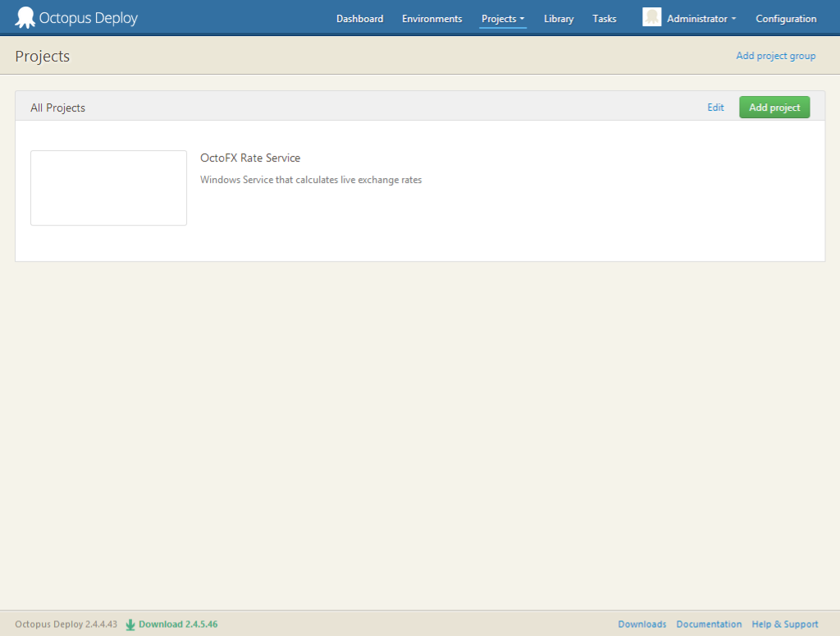Open the Downloads footer link

point(641,625)
